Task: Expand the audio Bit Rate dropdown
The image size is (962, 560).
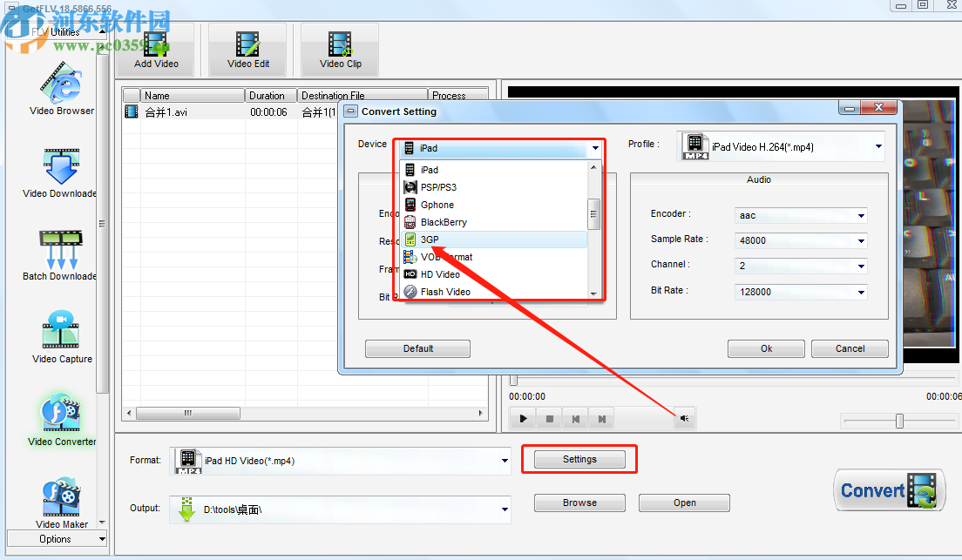Action: pyautogui.click(x=861, y=292)
